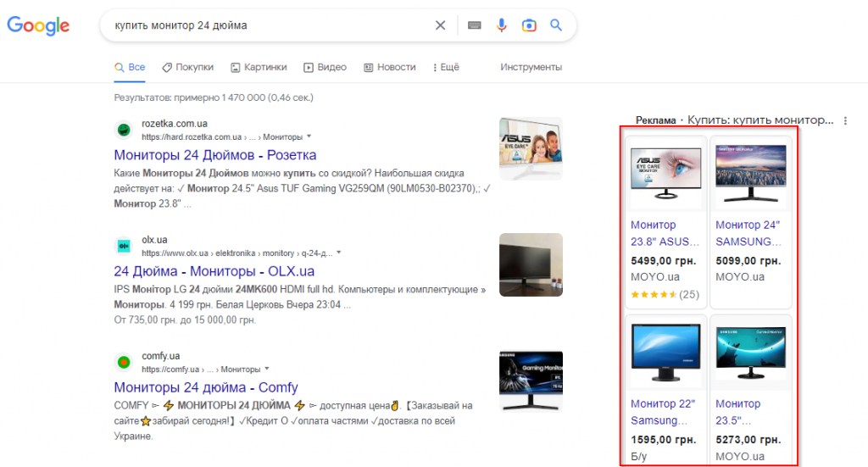Click the ASUS Eye Care monitor ad image
The image size is (868, 467).
666,173
